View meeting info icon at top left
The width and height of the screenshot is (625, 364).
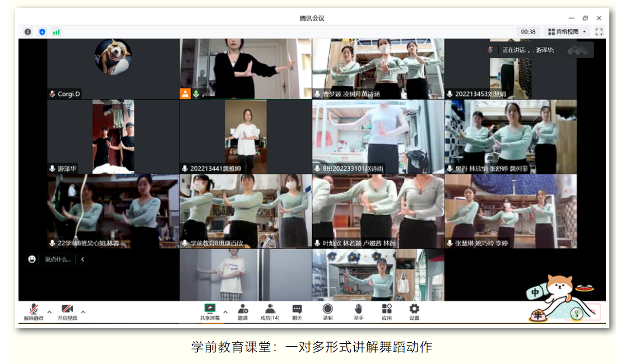coord(27,32)
